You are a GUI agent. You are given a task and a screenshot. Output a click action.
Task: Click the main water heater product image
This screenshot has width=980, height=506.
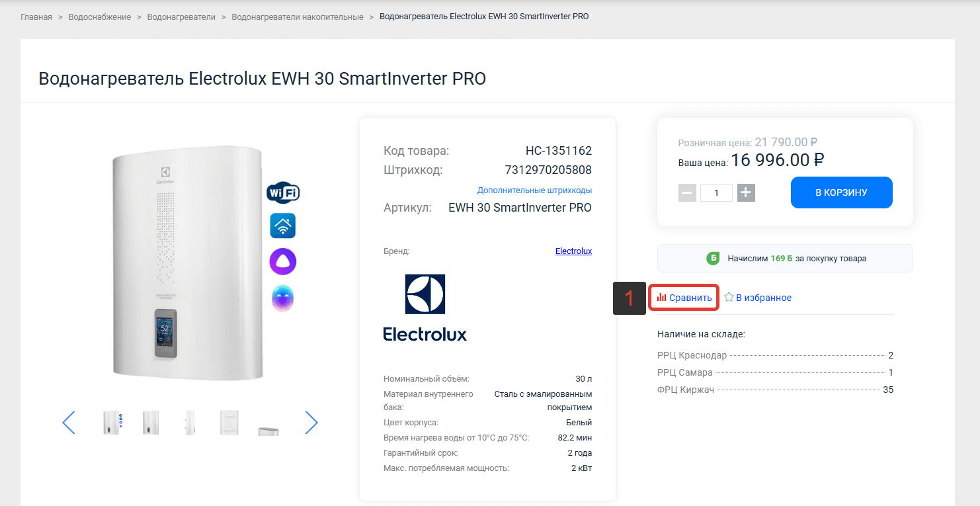coord(189,263)
